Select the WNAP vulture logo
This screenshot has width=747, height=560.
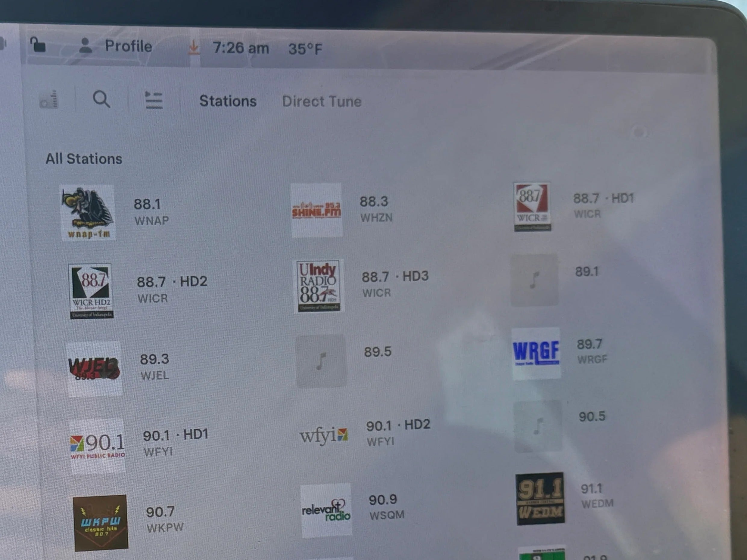pos(87,212)
